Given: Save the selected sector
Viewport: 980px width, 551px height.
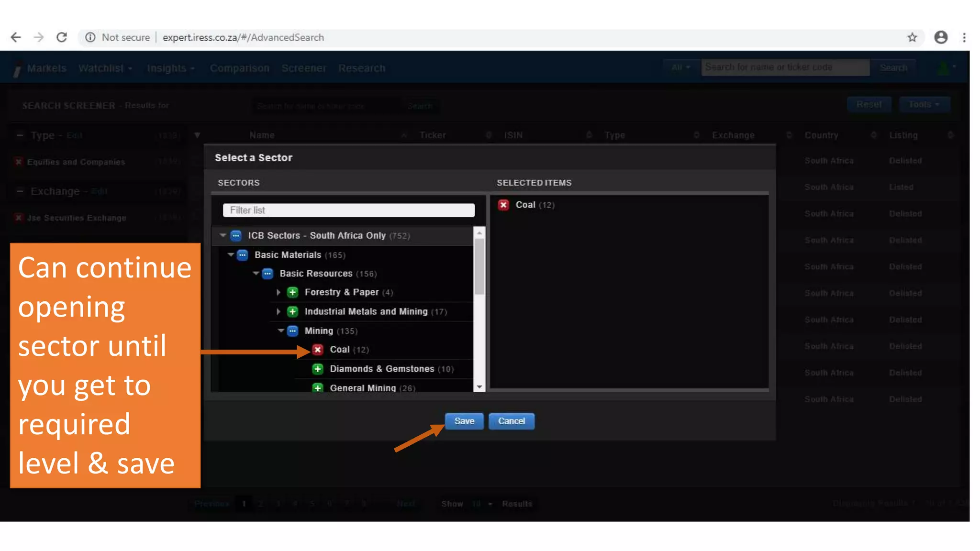Looking at the screenshot, I should [464, 421].
